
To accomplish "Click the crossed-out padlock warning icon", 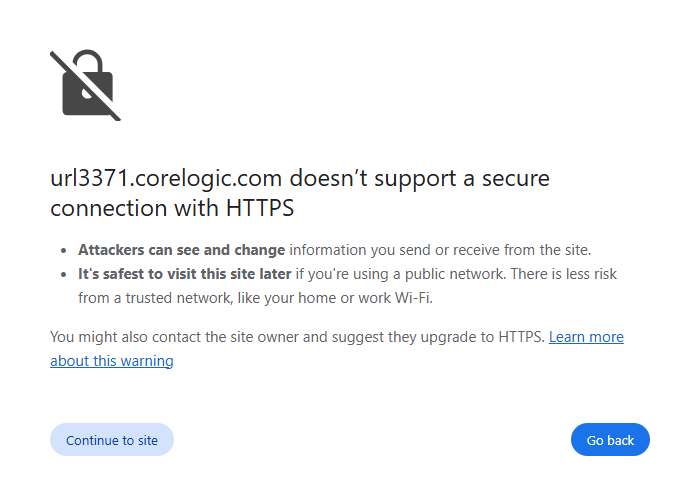I will click(85, 85).
